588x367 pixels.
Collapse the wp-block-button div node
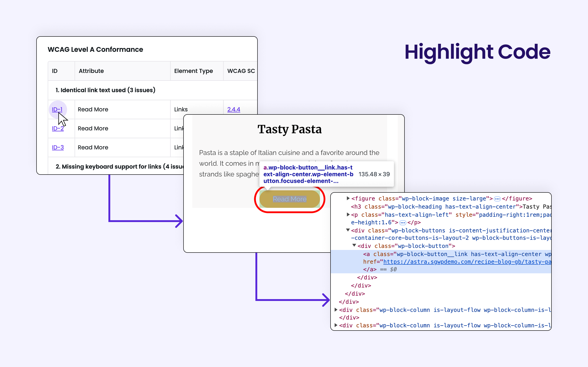(x=354, y=246)
